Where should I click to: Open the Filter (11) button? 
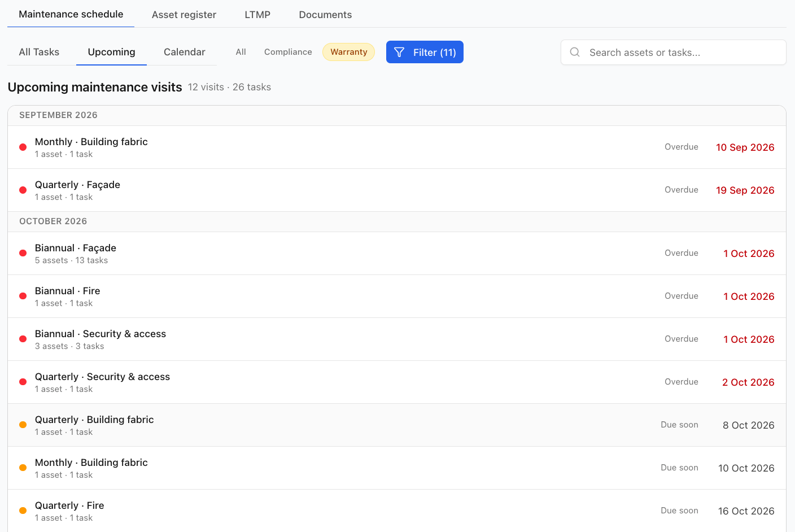(x=425, y=52)
